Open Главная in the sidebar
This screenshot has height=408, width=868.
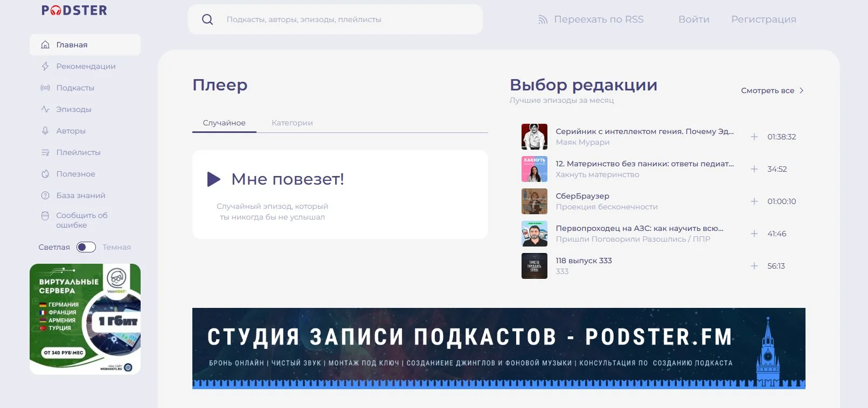tap(85, 45)
